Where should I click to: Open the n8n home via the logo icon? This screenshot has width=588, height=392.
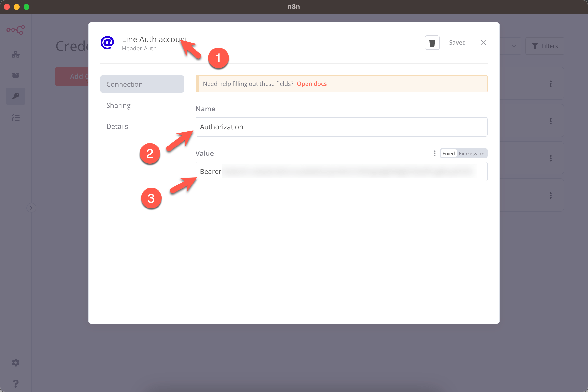[16, 30]
